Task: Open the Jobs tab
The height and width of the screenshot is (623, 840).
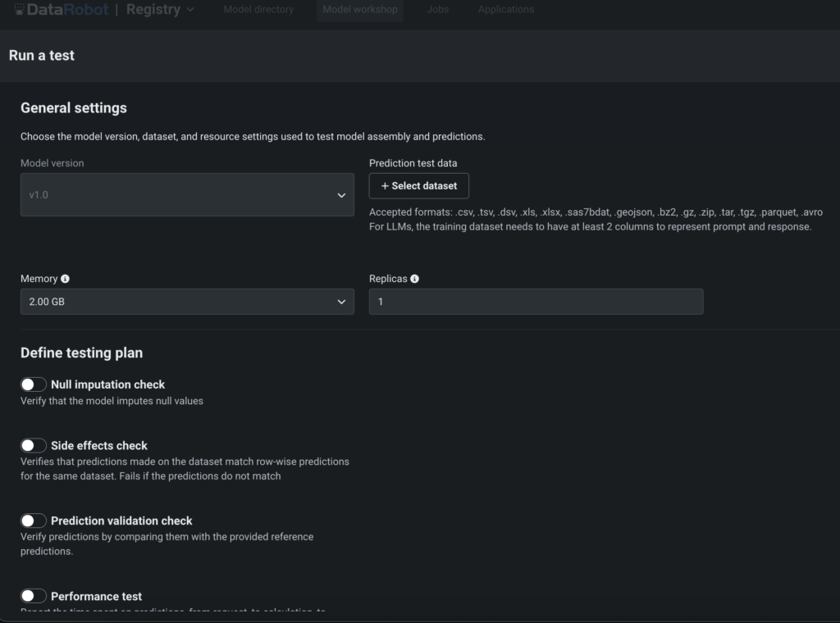Action: (437, 10)
